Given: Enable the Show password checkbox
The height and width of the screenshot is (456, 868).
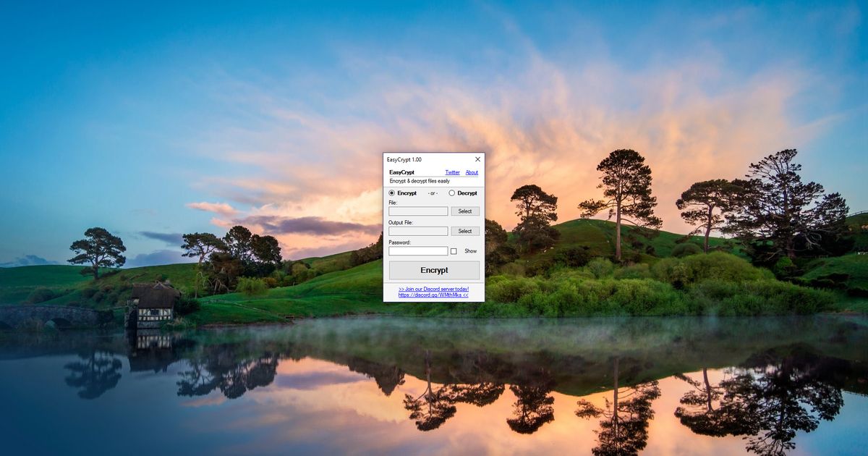Looking at the screenshot, I should pos(454,250).
